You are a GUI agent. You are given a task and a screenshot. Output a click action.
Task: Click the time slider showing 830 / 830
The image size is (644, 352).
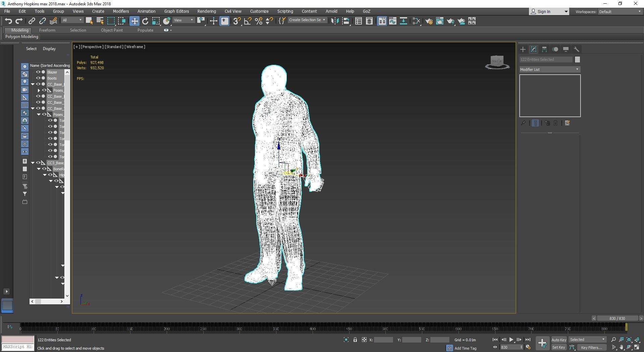pos(617,318)
